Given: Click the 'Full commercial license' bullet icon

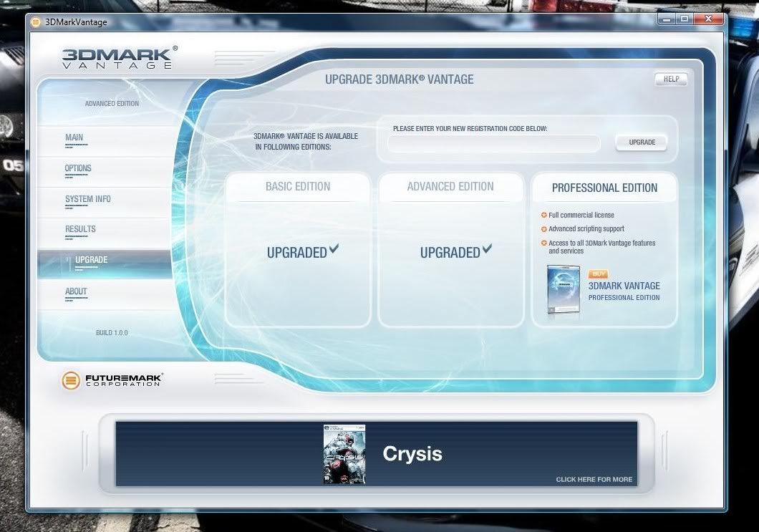Looking at the screenshot, I should tap(543, 215).
